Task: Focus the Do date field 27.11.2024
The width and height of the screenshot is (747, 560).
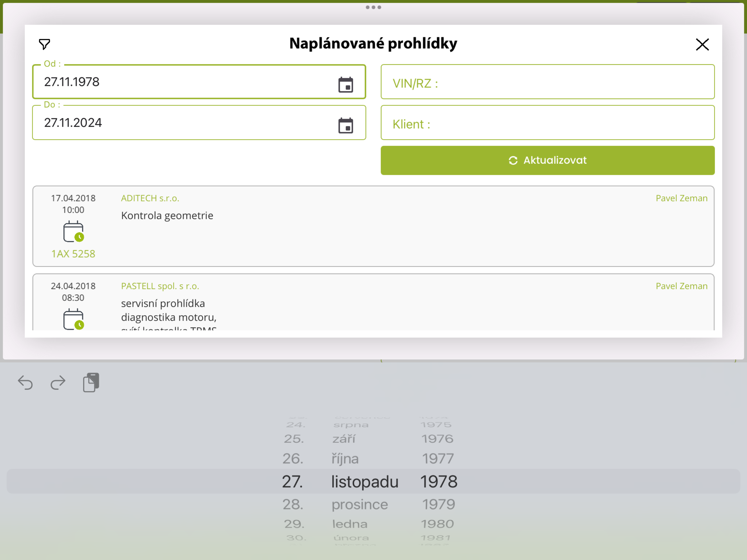Action: coord(199,123)
